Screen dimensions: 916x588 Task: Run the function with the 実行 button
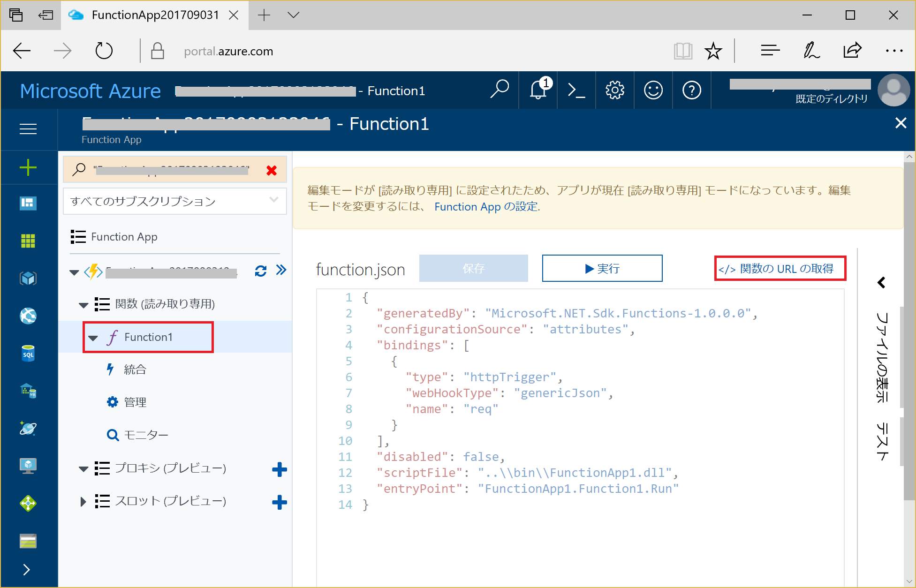(602, 268)
